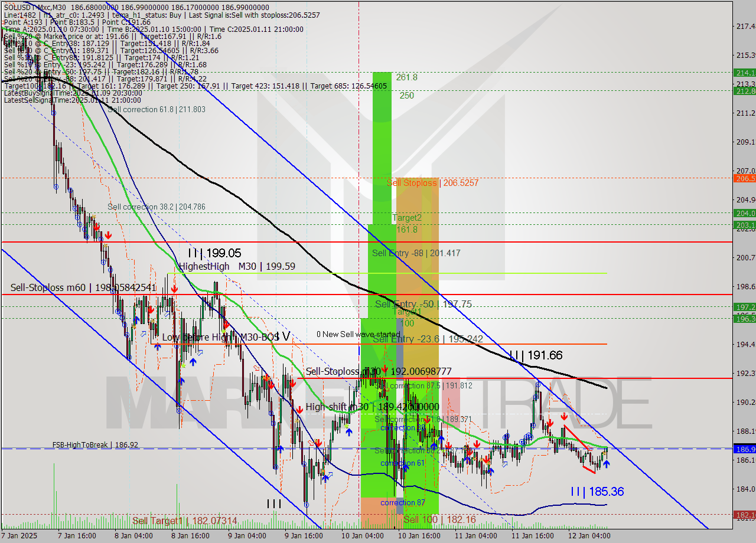Image resolution: width=756 pixels, height=543 pixels.
Task: Select the 'Sell Entry -23.6 | 195.242' label
Action: click(x=428, y=339)
